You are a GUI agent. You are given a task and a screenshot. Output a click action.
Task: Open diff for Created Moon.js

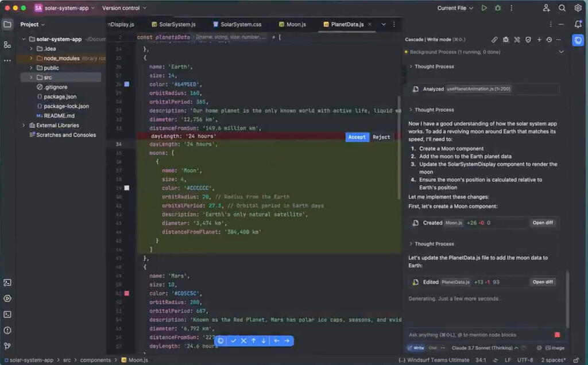(x=543, y=223)
